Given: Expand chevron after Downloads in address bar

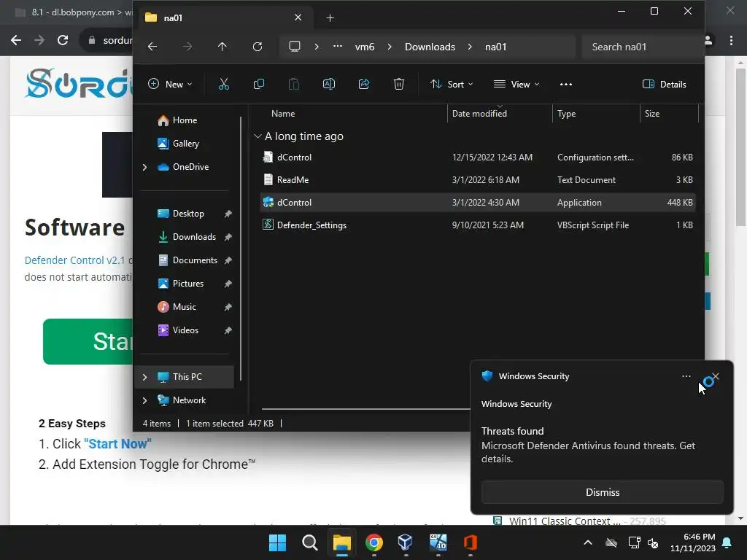Looking at the screenshot, I should pyautogui.click(x=471, y=47).
